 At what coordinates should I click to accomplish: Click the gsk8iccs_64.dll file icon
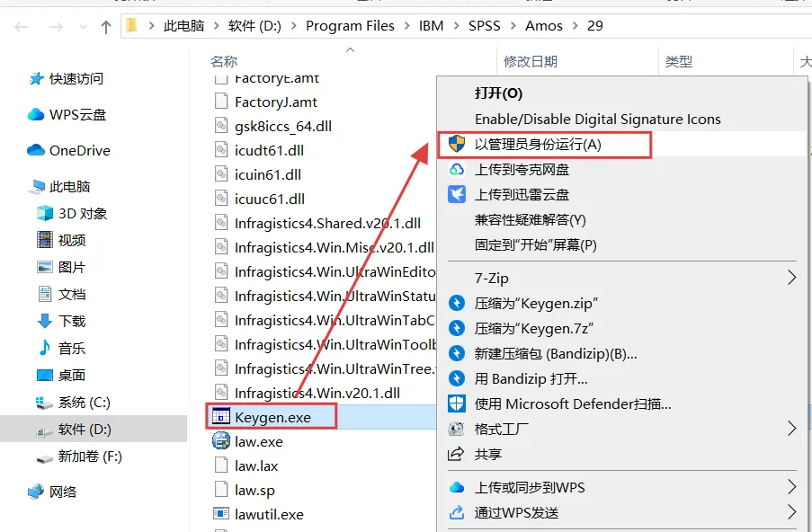point(221,126)
